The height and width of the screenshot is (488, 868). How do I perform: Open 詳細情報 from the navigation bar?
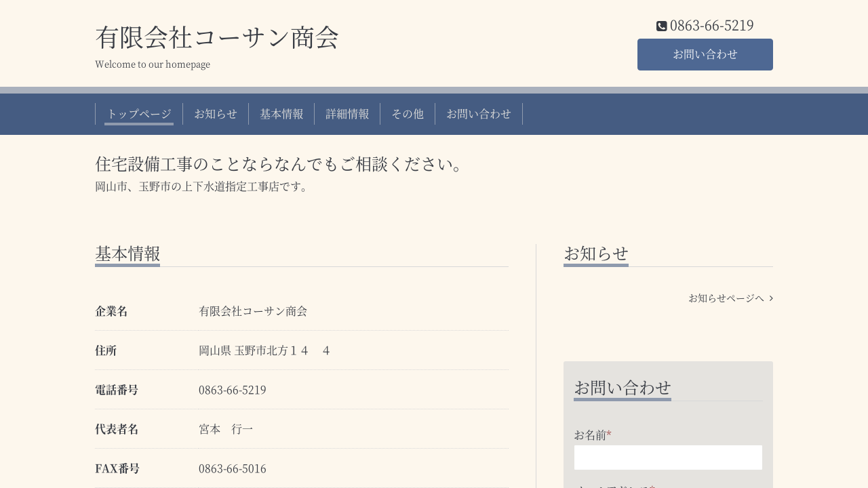coord(347,114)
